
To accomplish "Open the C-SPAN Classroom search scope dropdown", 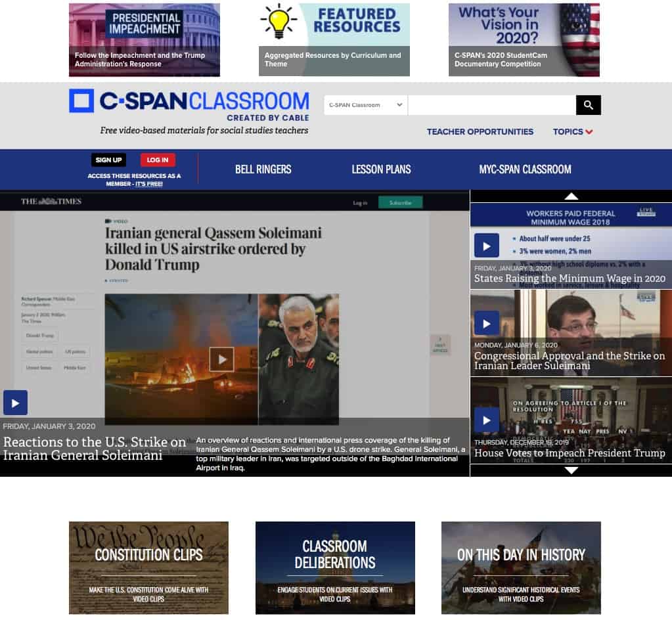I will [365, 105].
